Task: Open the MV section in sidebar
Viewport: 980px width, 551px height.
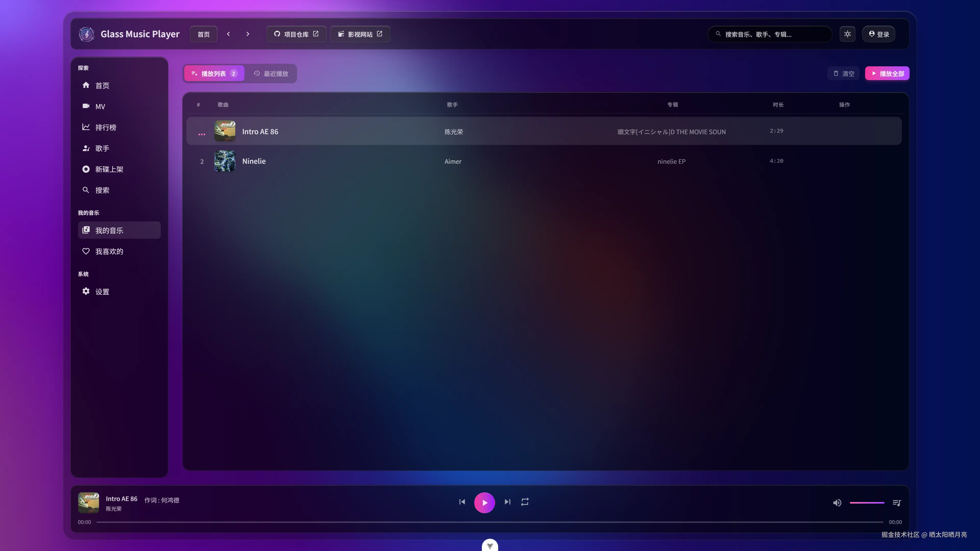Action: pos(100,106)
